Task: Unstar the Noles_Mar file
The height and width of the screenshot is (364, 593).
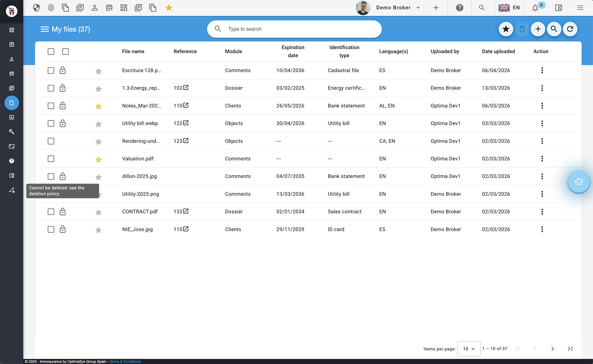Action: point(98,106)
